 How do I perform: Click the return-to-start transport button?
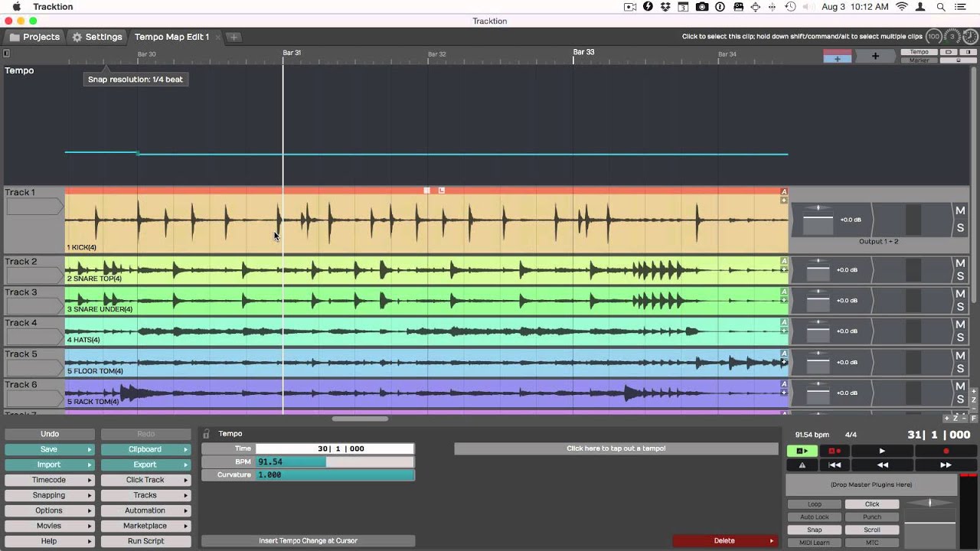pyautogui.click(x=835, y=465)
